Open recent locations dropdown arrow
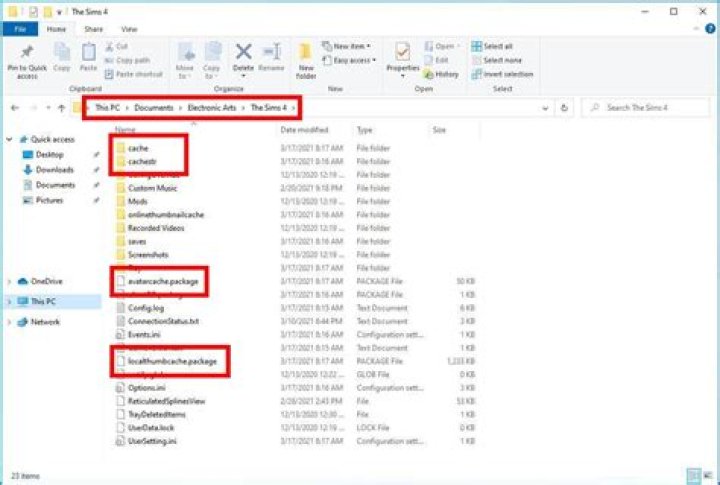 [x=48, y=108]
